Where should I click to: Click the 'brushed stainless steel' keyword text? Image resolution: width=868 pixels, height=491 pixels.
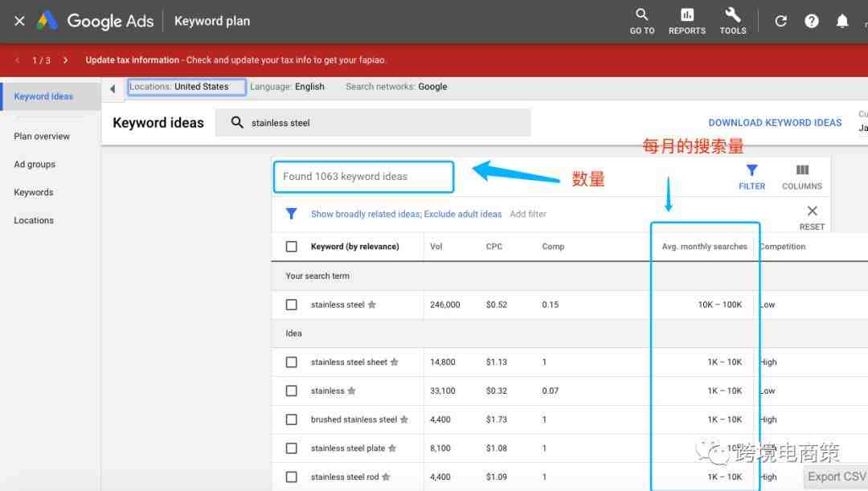(354, 419)
